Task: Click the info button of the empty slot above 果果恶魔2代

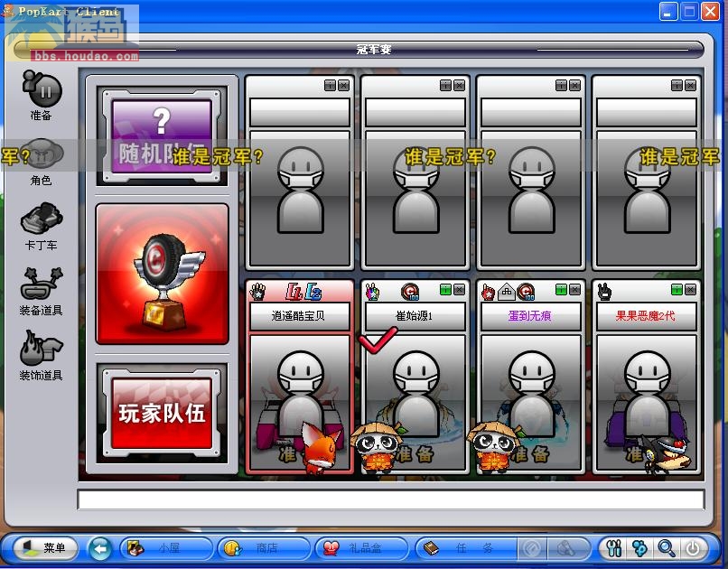Action: 677,86
